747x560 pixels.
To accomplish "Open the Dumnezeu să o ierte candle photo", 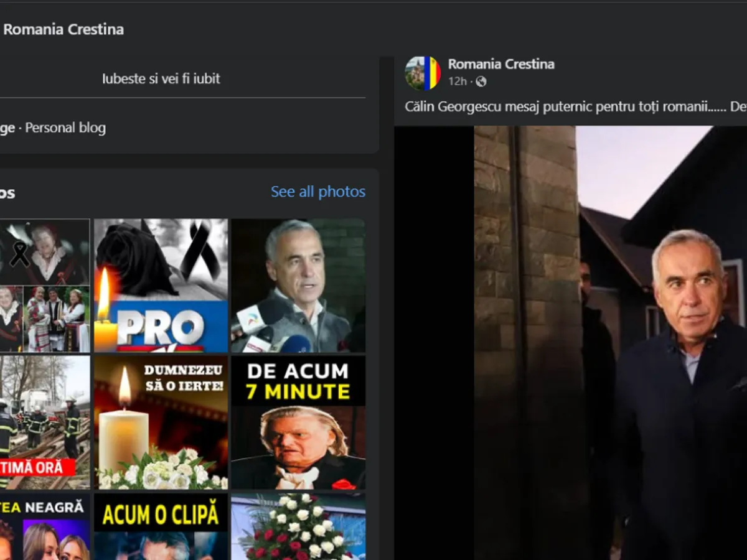I will (161, 422).
